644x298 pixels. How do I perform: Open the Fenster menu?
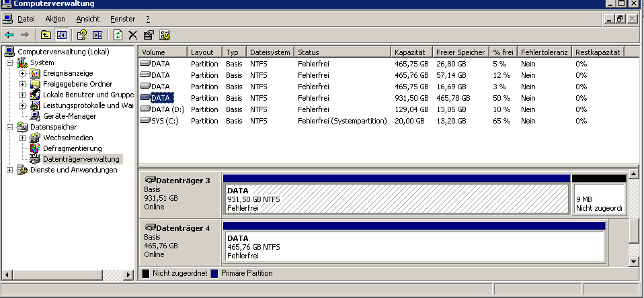coord(123,19)
